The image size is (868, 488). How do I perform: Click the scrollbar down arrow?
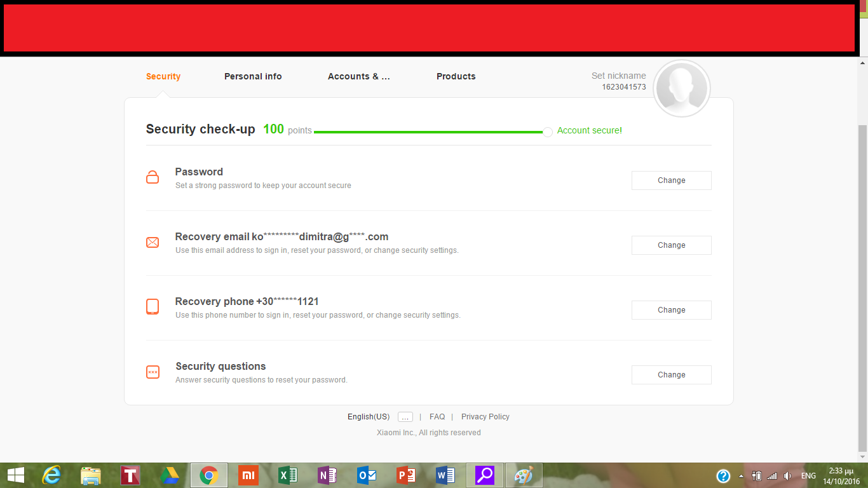point(863,456)
